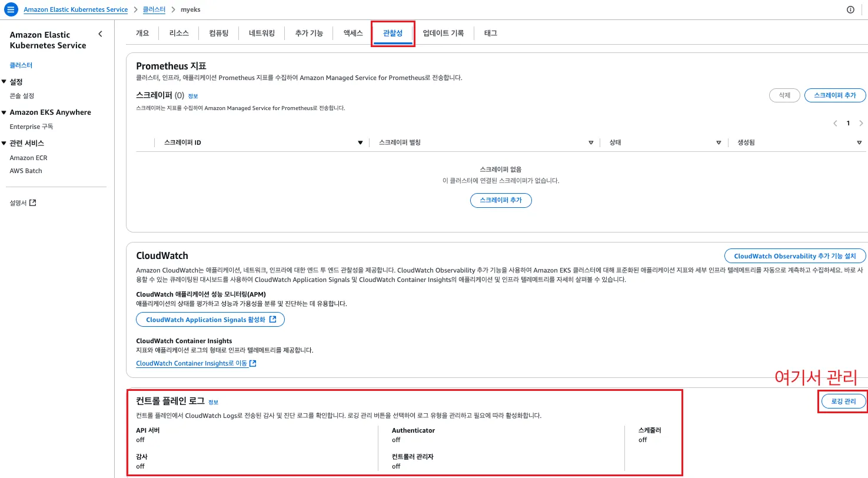Click the 감사 log label
The width and height of the screenshot is (868, 478).
point(142,457)
